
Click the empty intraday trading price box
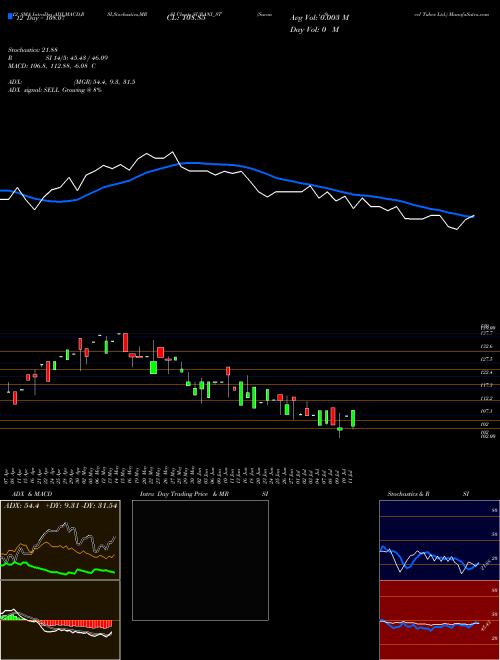pyautogui.click(x=200, y=560)
